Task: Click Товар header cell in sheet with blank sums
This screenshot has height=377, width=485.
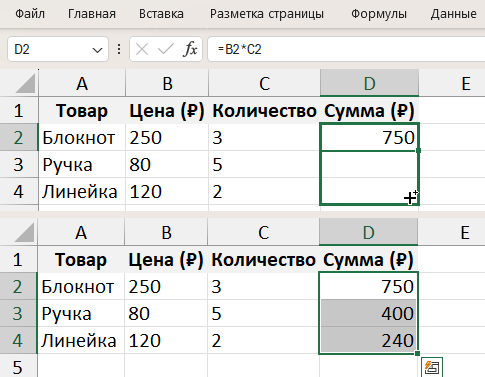Action: pos(82,110)
